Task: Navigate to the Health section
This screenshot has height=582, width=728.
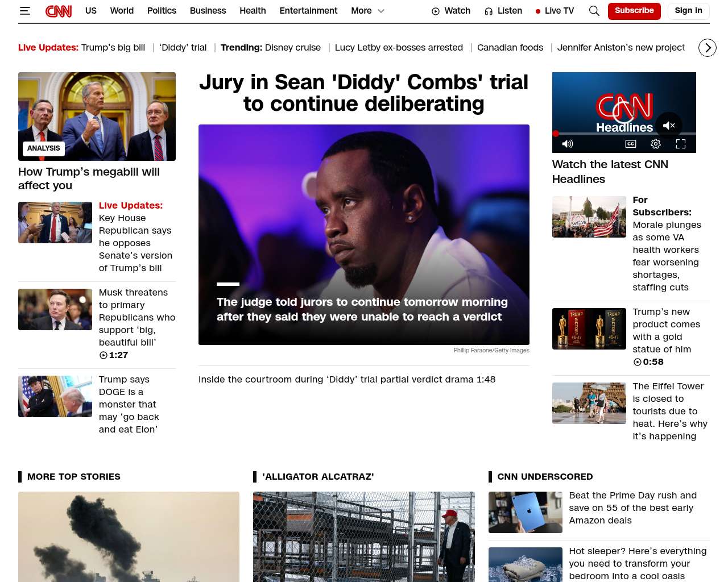Action: pyautogui.click(x=253, y=11)
